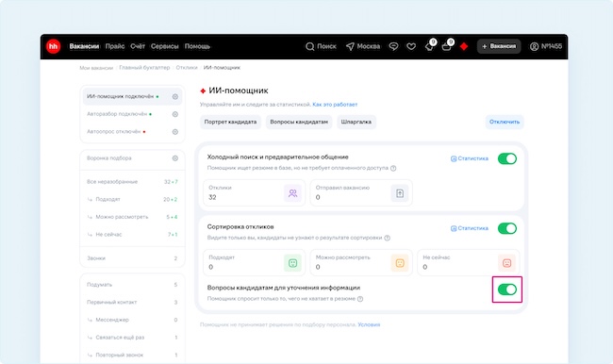613x364 pixels.
Task: Select Подходят in sidebar funnel
Action: coord(132,199)
